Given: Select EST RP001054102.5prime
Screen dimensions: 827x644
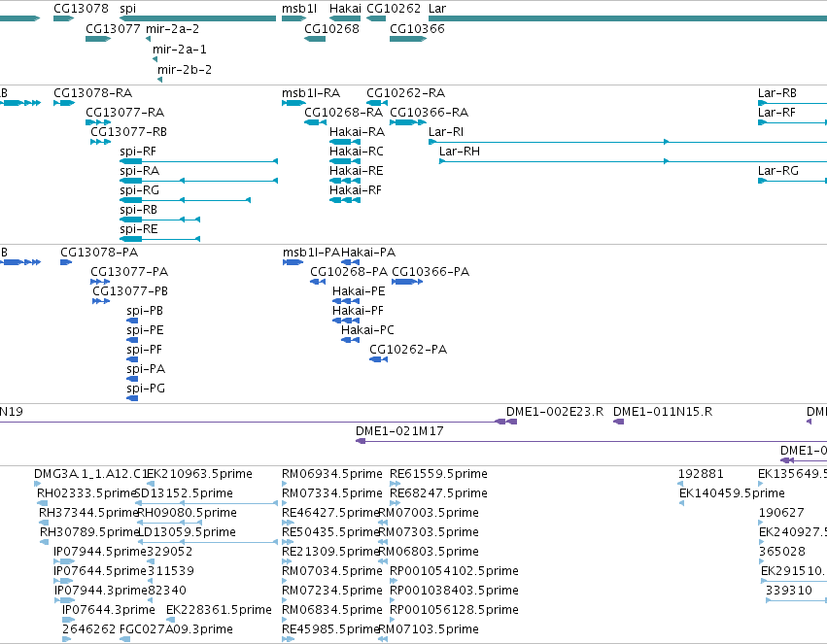Looking at the screenshot, I should click(x=454, y=571).
